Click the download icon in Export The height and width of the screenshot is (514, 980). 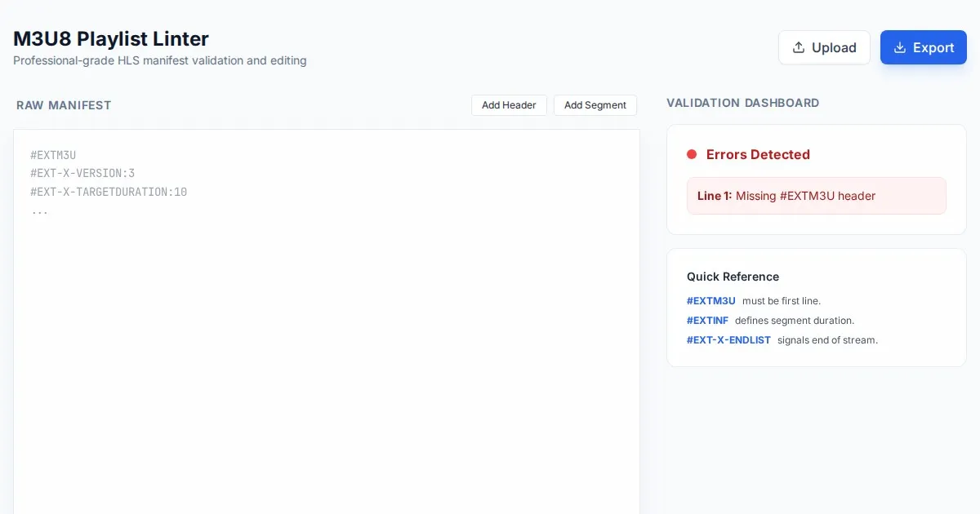coord(900,47)
